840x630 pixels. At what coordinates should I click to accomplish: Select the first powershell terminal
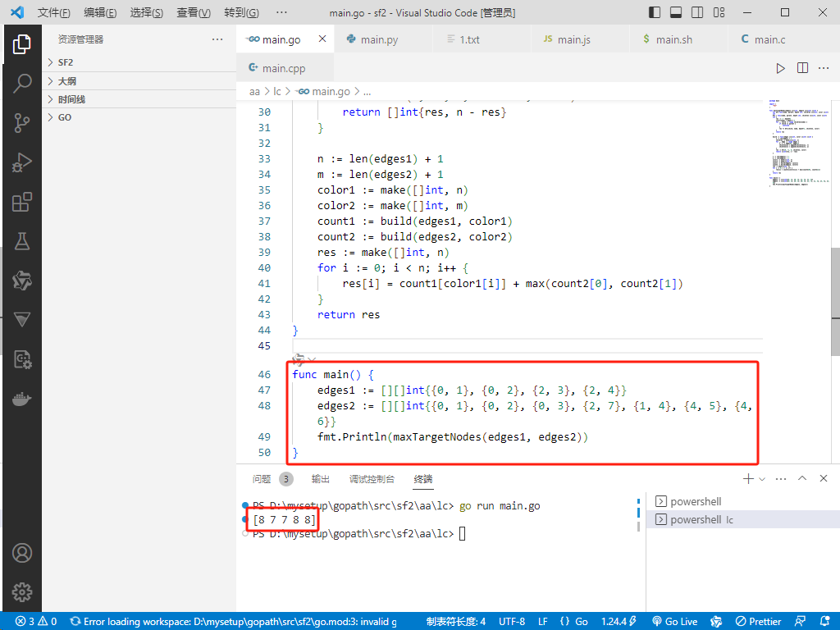(742, 501)
